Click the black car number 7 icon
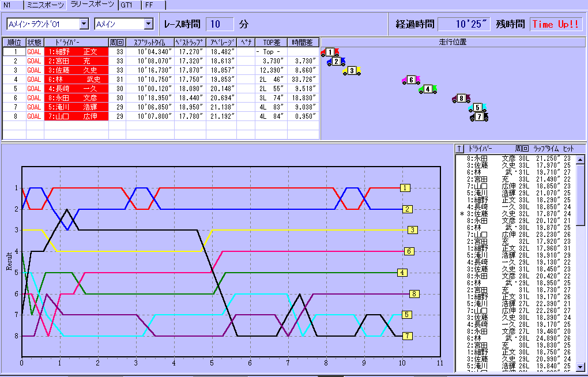The width and height of the screenshot is (588, 377). (479, 117)
